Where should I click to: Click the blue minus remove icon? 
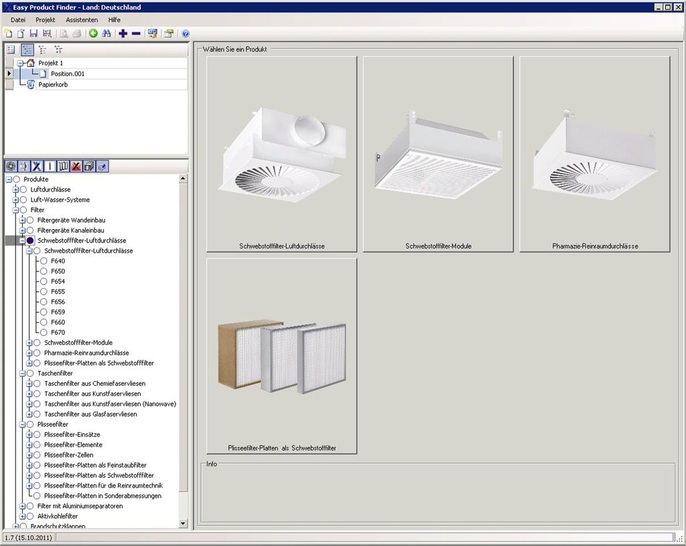click(136, 33)
